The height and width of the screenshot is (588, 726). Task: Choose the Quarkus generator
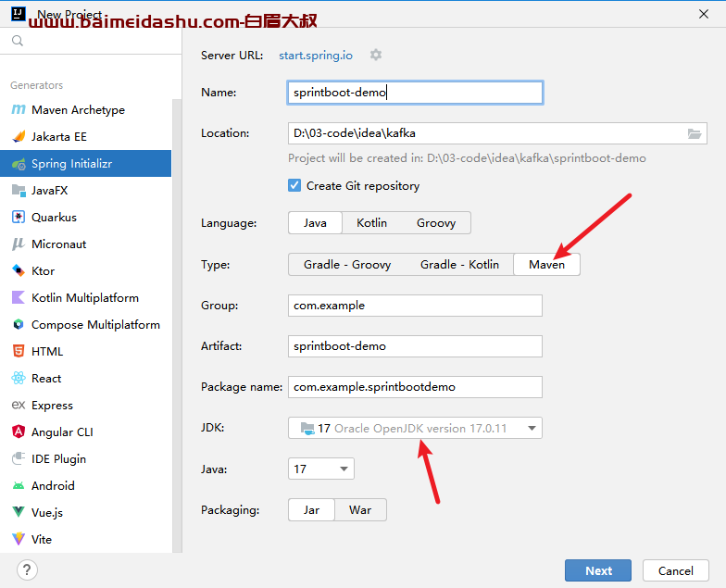pos(85,217)
